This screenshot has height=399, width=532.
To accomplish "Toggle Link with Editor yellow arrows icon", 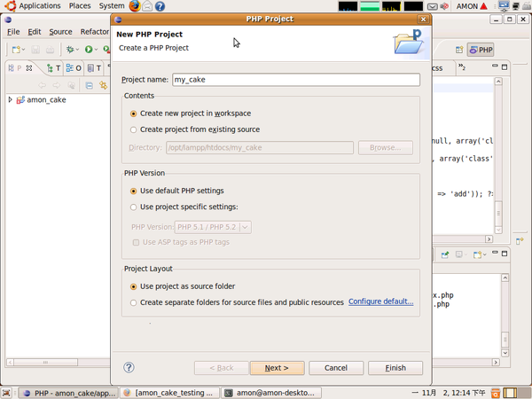I will 103,85.
